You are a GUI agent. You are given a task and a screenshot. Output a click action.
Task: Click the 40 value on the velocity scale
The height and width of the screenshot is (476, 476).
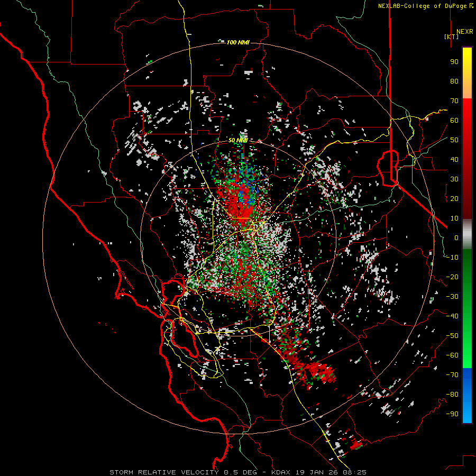click(454, 160)
